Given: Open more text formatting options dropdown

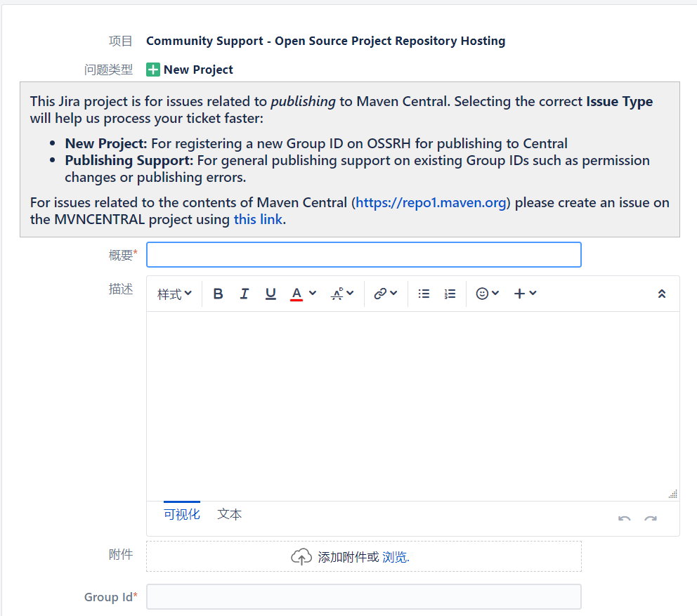Looking at the screenshot, I should [342, 294].
